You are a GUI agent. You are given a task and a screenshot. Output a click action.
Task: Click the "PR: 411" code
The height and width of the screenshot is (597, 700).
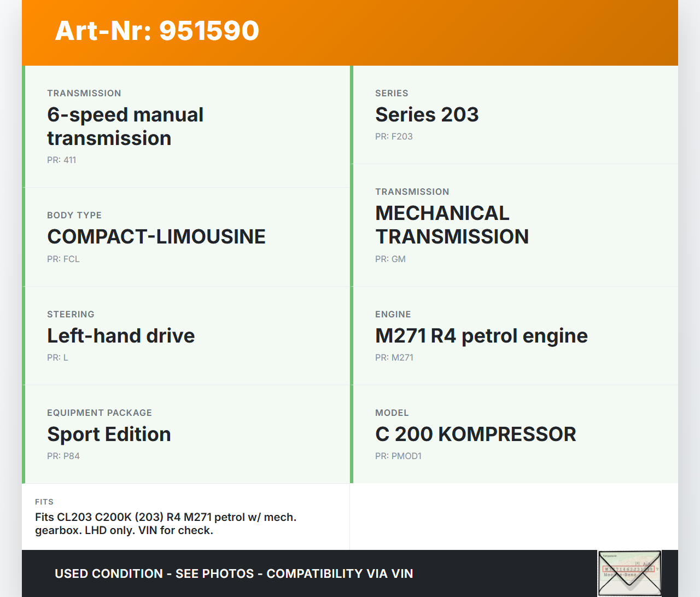tap(62, 160)
